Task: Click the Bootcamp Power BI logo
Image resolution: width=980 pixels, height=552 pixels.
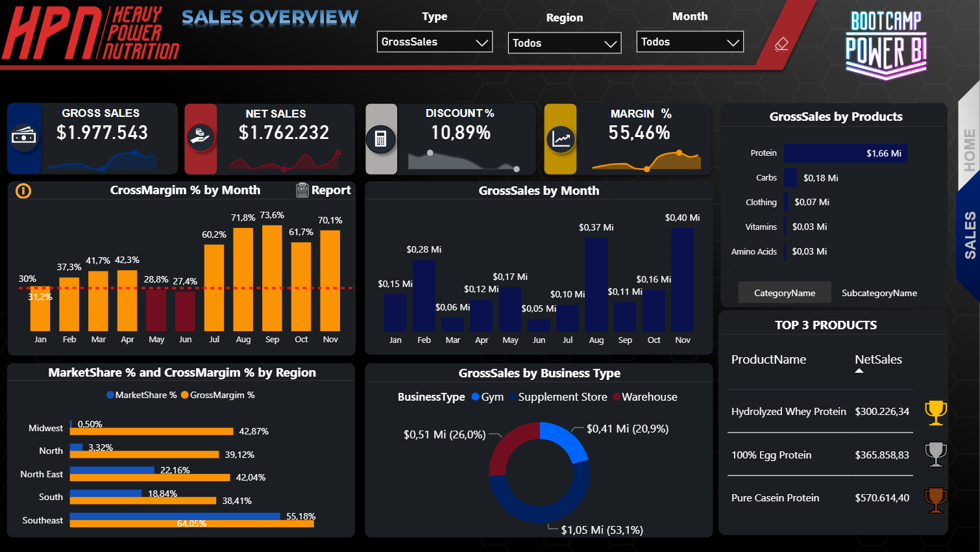Action: coord(886,45)
